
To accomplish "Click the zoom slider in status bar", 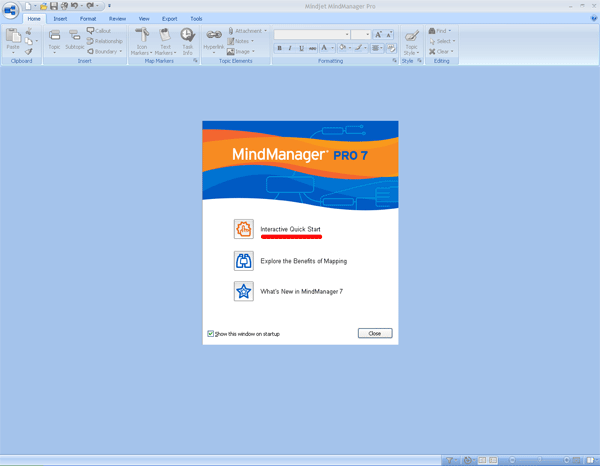I will [540, 460].
